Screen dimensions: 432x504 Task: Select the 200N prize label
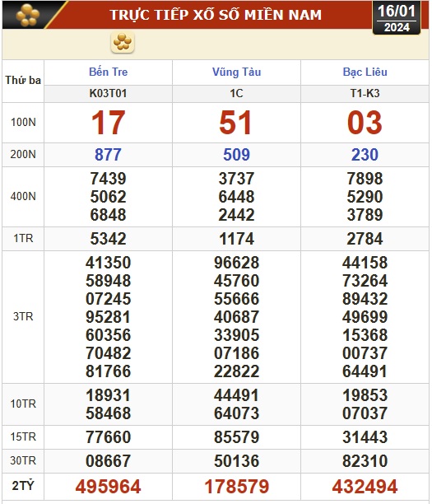[23, 154]
